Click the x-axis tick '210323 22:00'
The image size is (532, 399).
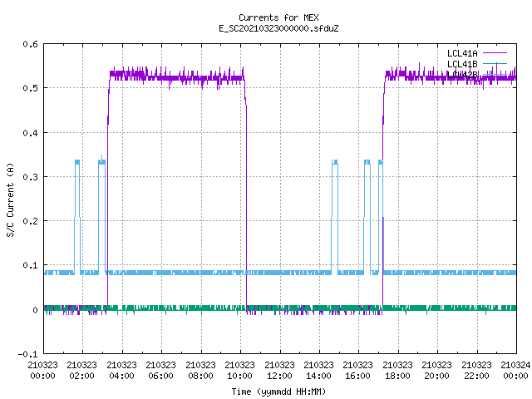476,371
